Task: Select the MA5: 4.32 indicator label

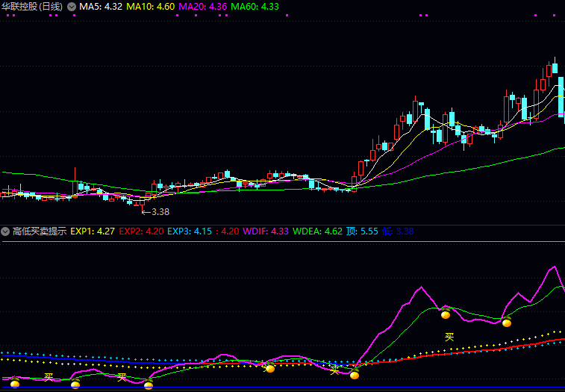Action: [x=101, y=7]
